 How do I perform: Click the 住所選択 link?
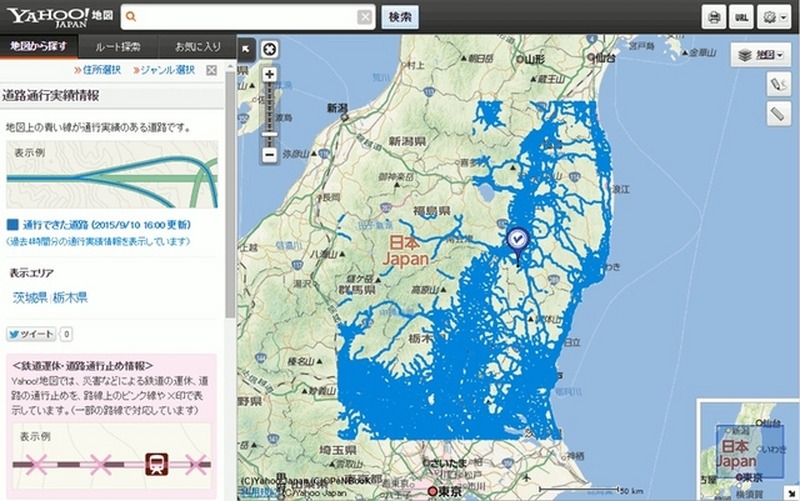[x=97, y=70]
